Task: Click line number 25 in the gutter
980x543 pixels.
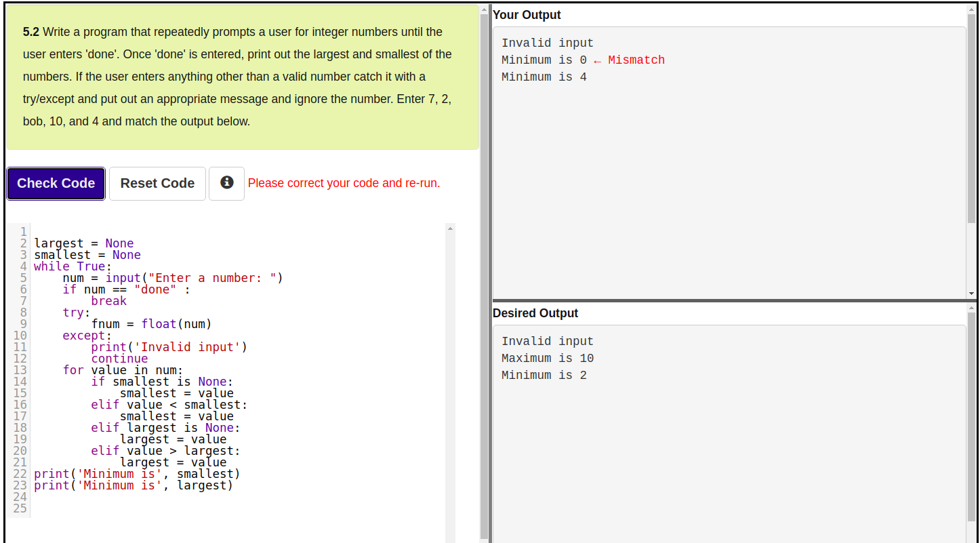Action: (x=20, y=508)
